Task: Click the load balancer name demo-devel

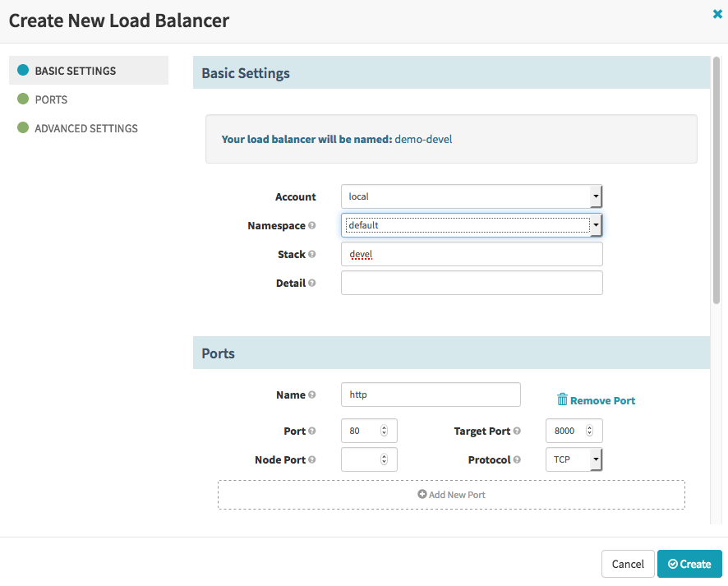Action: (423, 139)
